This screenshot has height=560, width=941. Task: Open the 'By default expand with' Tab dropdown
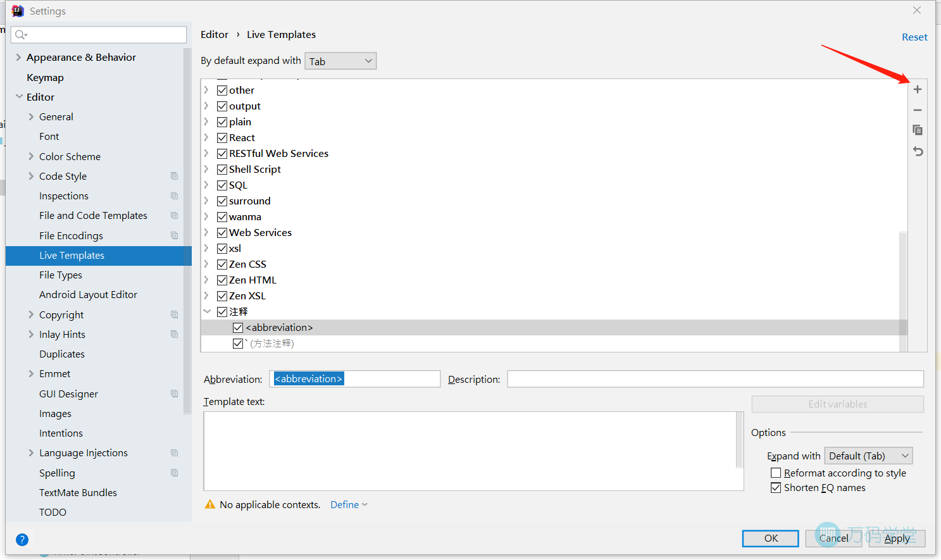tap(340, 61)
